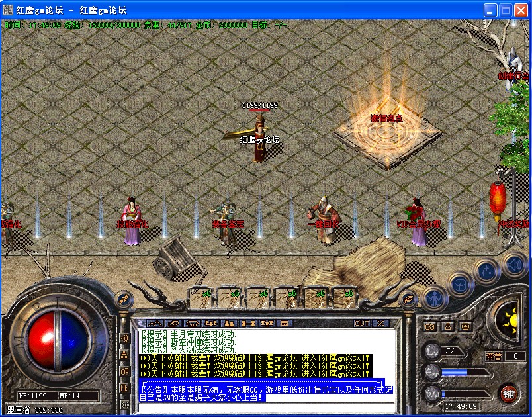
Task: Select the player character 红鹰gm论坛
Action: point(260,138)
